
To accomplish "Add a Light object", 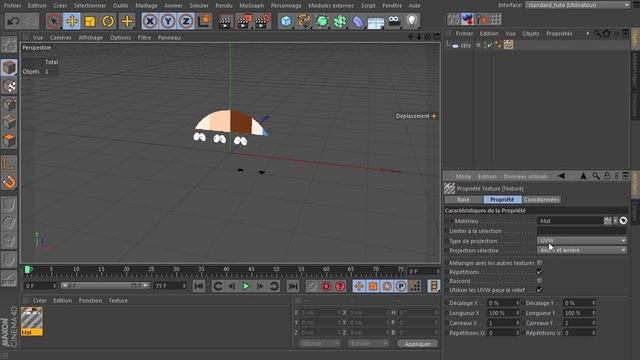I will tap(412, 21).
